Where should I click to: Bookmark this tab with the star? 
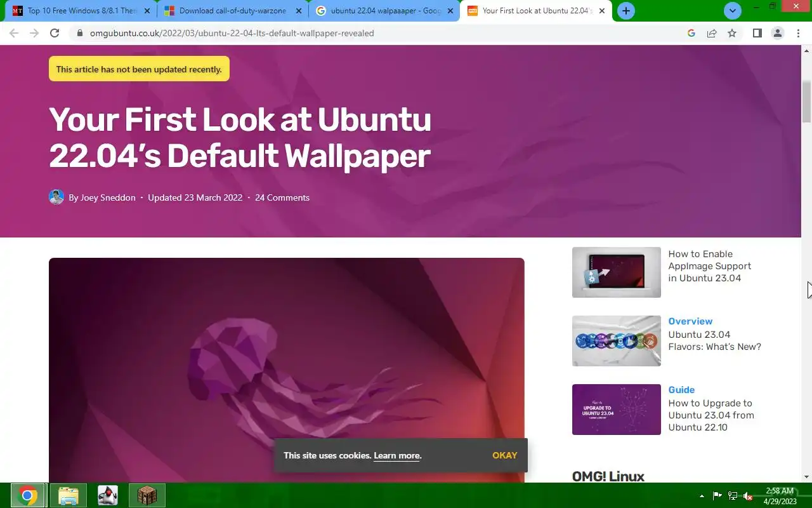[x=732, y=33]
